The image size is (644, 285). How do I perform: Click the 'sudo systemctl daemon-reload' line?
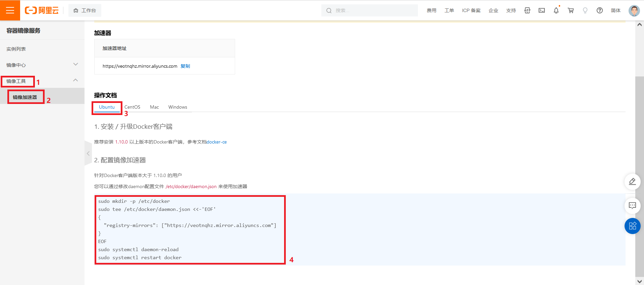139,249
